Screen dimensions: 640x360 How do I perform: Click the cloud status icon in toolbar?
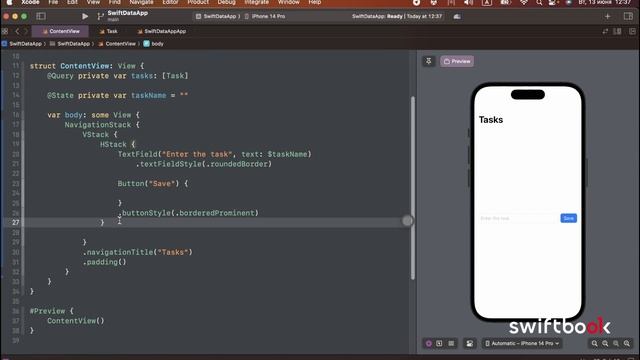point(457,16)
